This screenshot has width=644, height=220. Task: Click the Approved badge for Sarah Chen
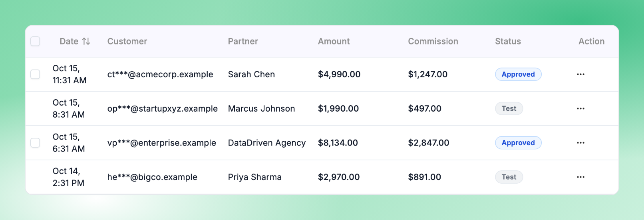[x=518, y=74]
